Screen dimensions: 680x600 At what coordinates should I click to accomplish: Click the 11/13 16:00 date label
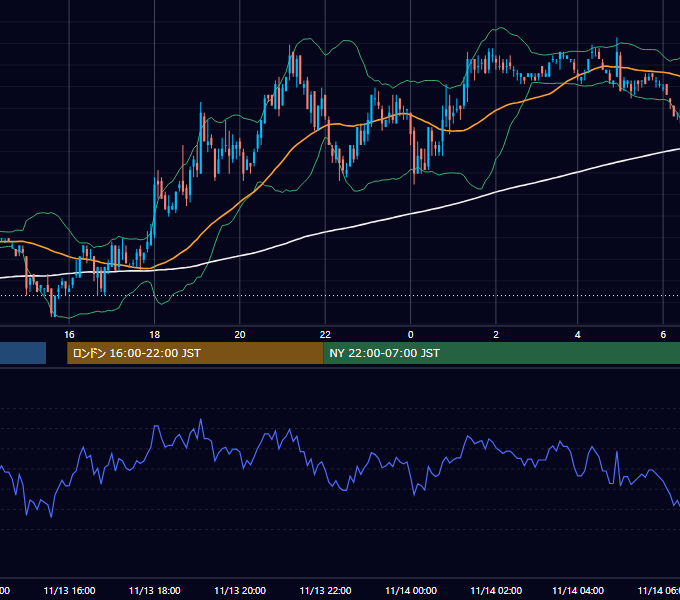tap(69, 590)
